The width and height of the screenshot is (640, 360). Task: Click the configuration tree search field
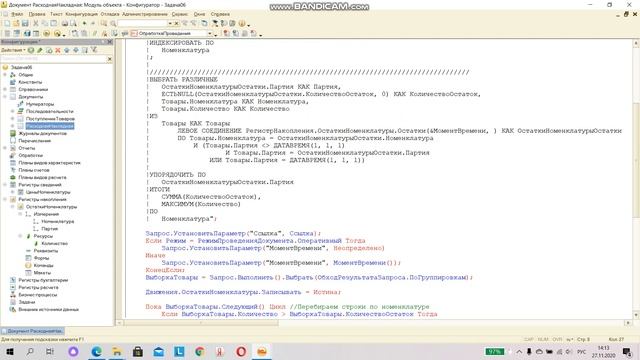53,59
